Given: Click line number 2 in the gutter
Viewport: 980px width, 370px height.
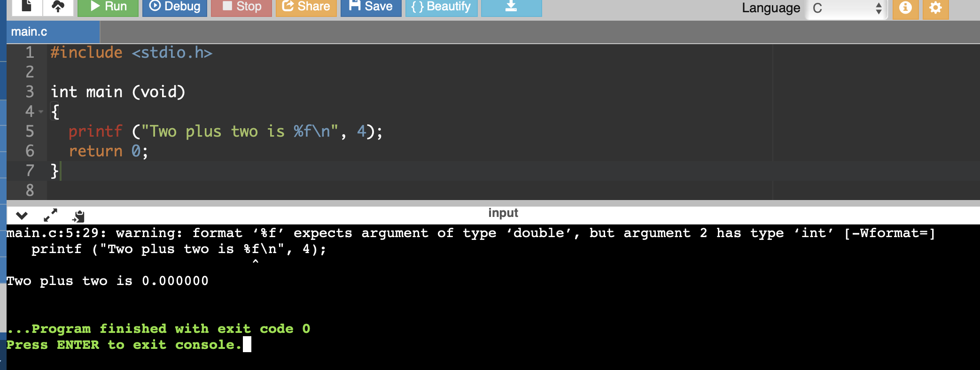Looking at the screenshot, I should tap(30, 72).
